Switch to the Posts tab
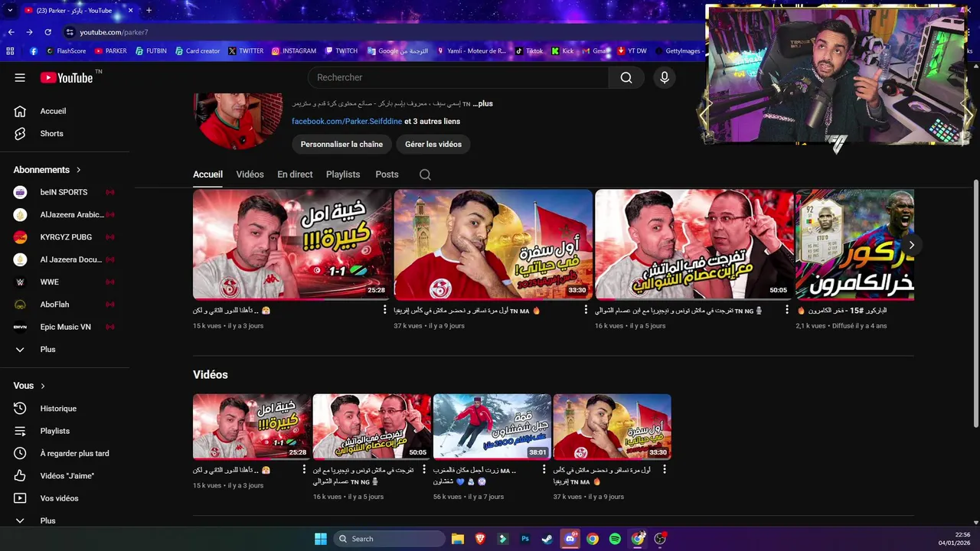 [x=387, y=174]
